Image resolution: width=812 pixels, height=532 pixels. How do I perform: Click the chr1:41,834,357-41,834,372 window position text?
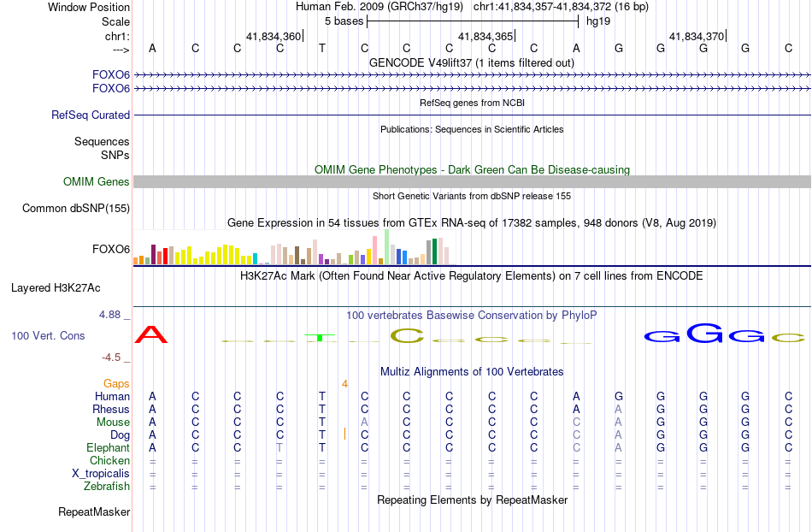point(561,7)
